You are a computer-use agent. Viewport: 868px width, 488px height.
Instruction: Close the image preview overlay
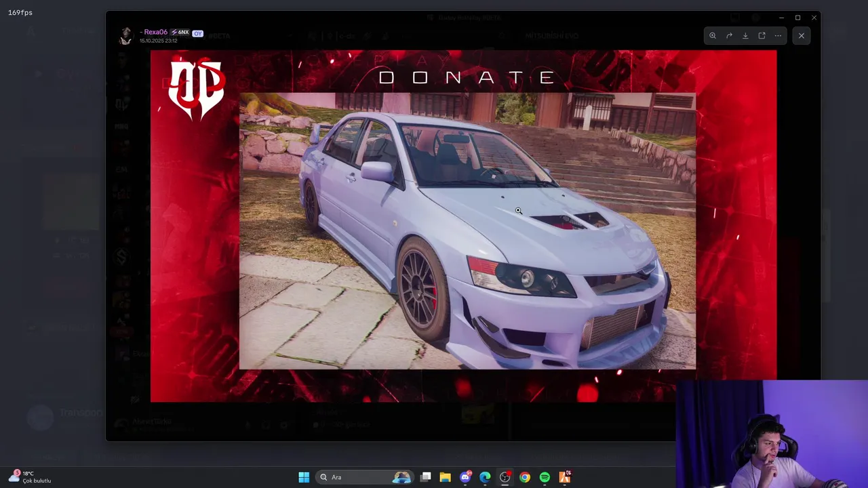[x=802, y=36]
